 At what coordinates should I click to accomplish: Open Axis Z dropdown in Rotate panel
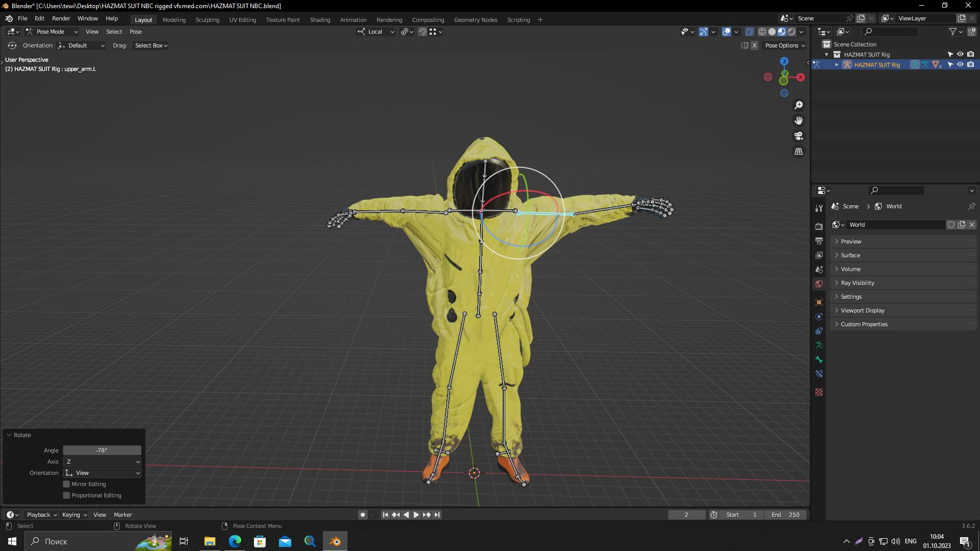[102, 462]
